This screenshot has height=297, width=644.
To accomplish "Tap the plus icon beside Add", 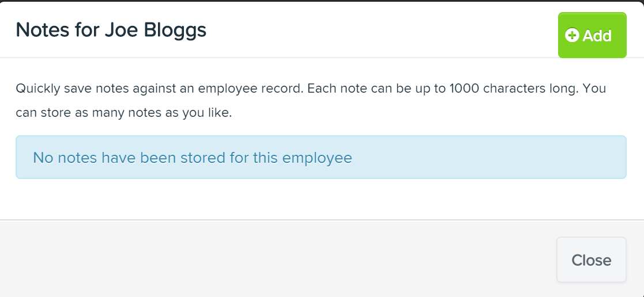I will 572,35.
